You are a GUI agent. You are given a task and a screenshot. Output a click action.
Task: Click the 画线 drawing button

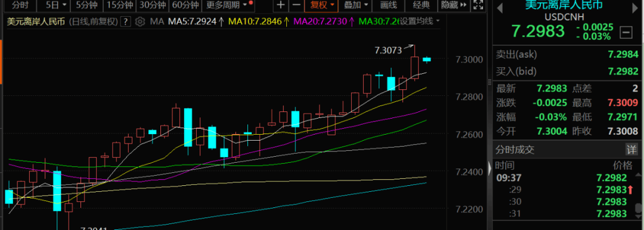pos(388,5)
